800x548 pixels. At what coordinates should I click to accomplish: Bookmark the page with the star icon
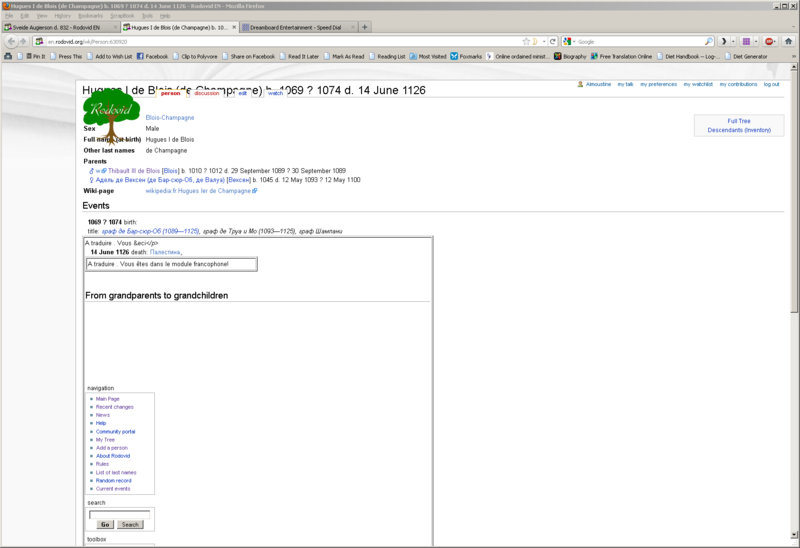[526, 42]
